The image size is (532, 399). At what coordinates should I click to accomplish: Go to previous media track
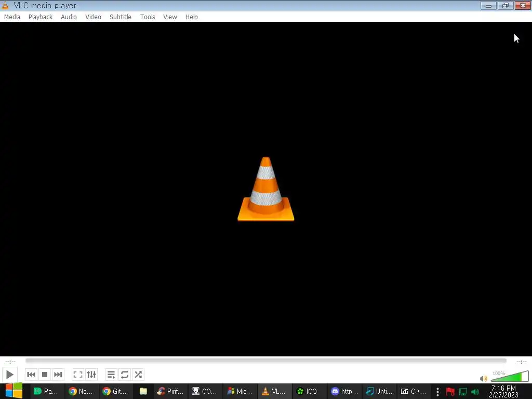click(31, 375)
